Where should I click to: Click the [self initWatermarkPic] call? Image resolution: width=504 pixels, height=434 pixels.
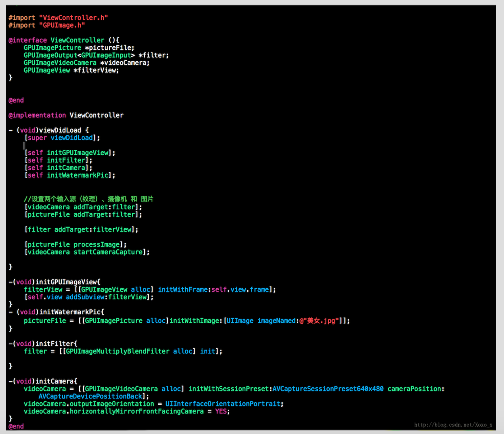pyautogui.click(x=70, y=175)
